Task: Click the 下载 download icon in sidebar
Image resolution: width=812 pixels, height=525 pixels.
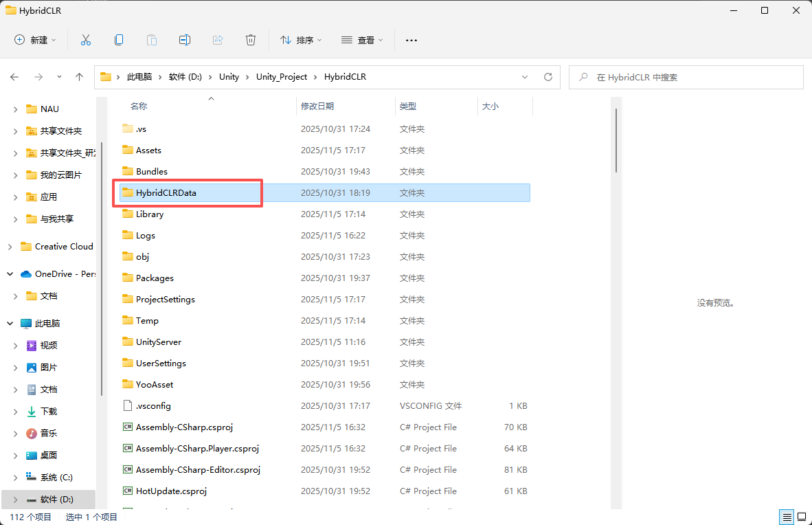Action: 32,411
